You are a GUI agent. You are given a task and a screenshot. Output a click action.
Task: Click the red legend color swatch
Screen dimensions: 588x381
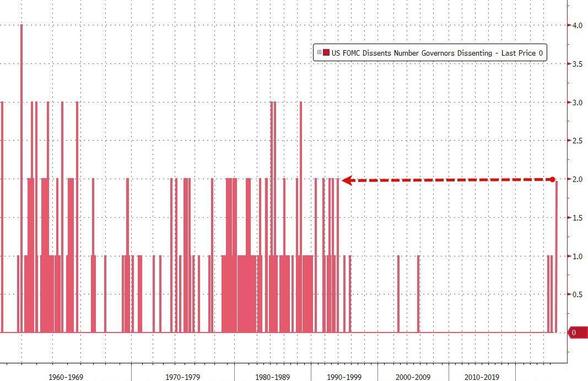click(326, 53)
